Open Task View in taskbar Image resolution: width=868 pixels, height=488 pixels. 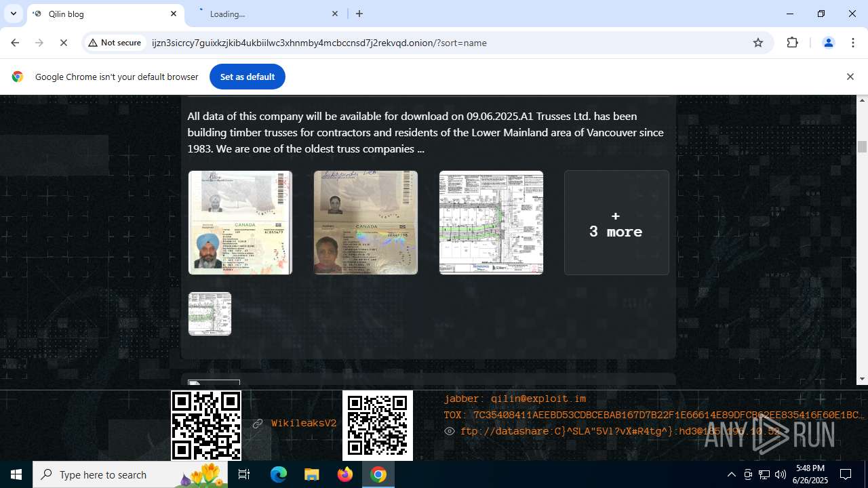pos(244,474)
